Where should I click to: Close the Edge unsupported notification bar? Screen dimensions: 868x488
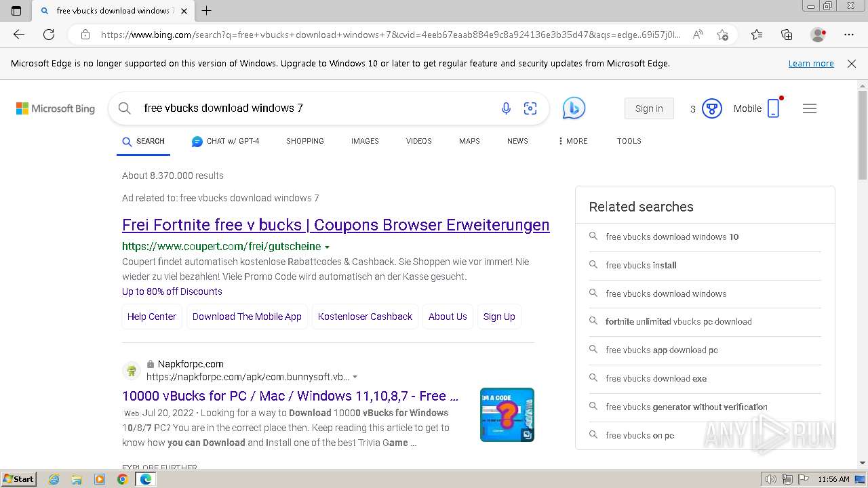[x=852, y=64]
